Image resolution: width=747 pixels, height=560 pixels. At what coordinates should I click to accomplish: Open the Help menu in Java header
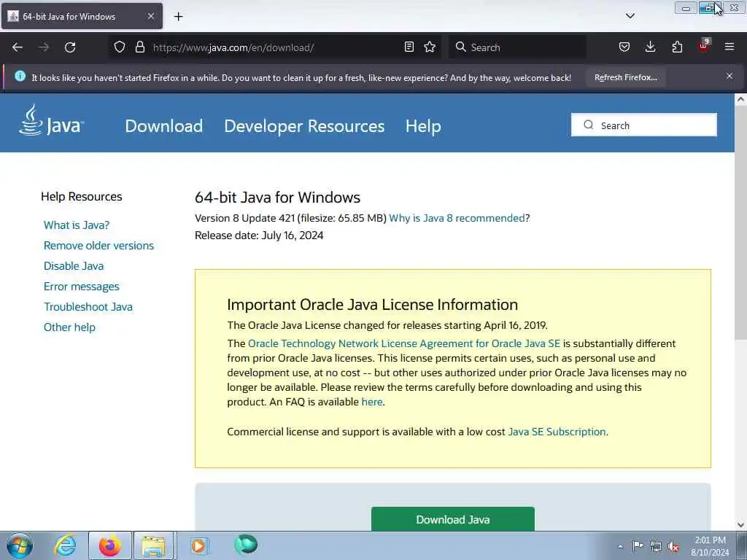pyautogui.click(x=423, y=126)
